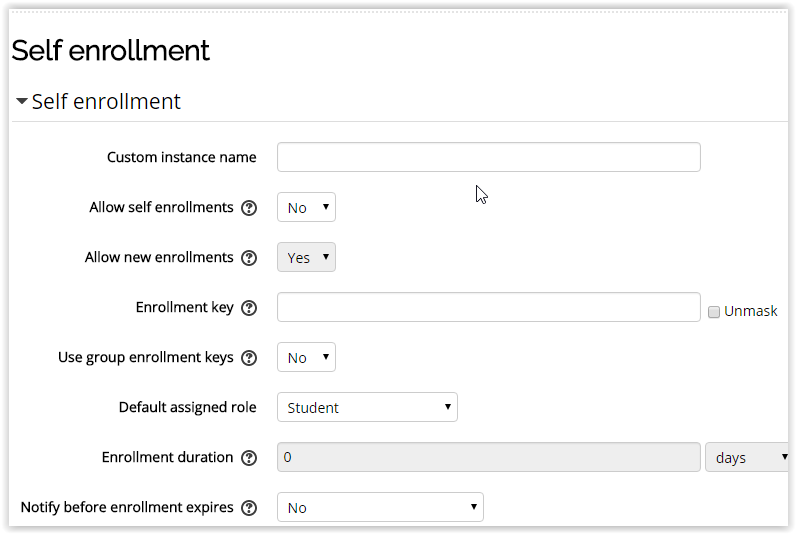Open help icon for Enrollment duration
The width and height of the screenshot is (796, 534).
[x=249, y=458]
